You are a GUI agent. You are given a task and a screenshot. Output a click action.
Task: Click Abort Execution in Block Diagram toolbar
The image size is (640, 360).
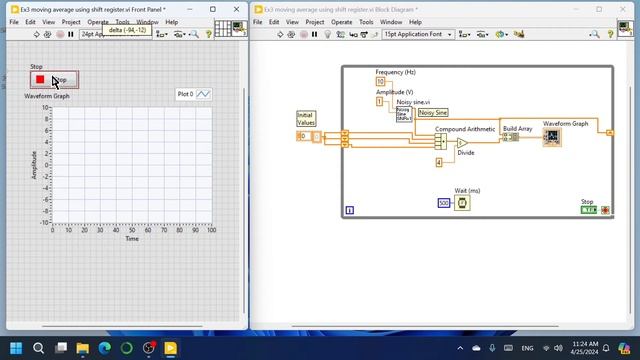304,35
